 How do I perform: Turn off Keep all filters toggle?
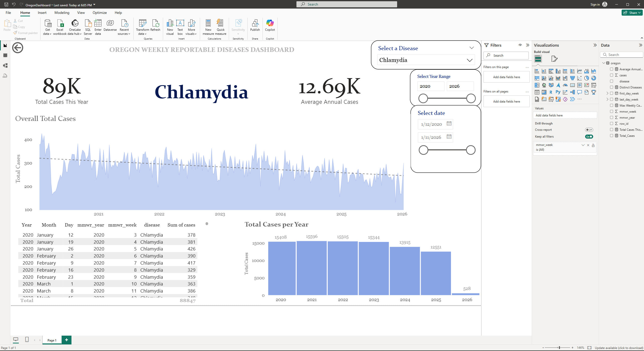click(589, 137)
